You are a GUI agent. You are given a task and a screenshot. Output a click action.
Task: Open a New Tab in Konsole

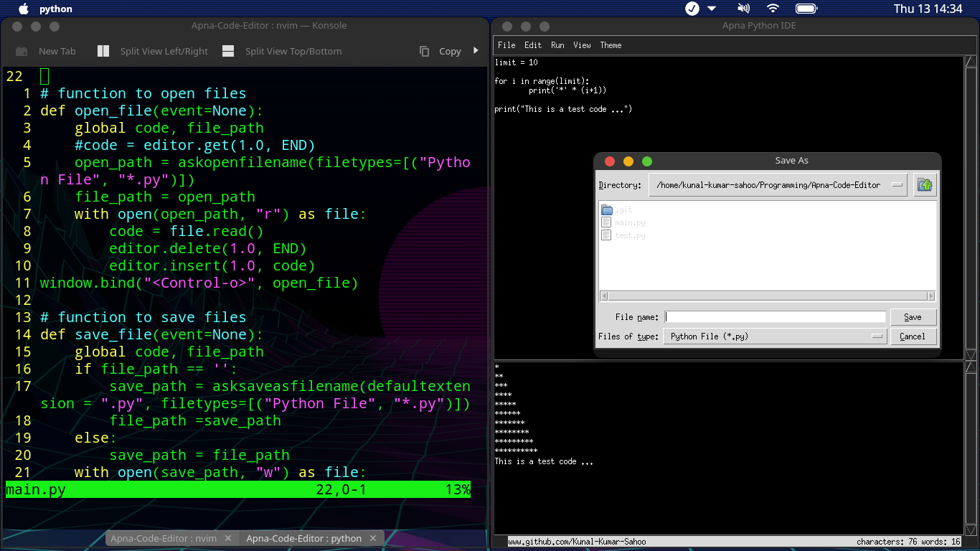coord(46,51)
